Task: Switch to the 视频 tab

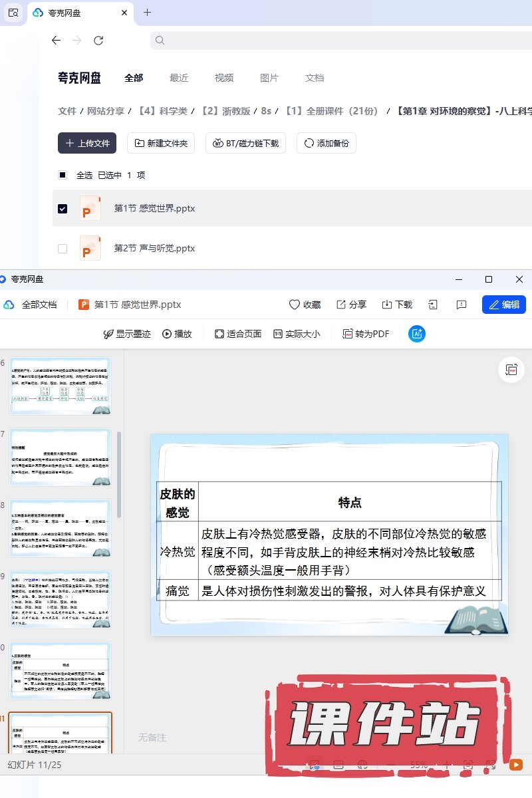Action: click(224, 78)
